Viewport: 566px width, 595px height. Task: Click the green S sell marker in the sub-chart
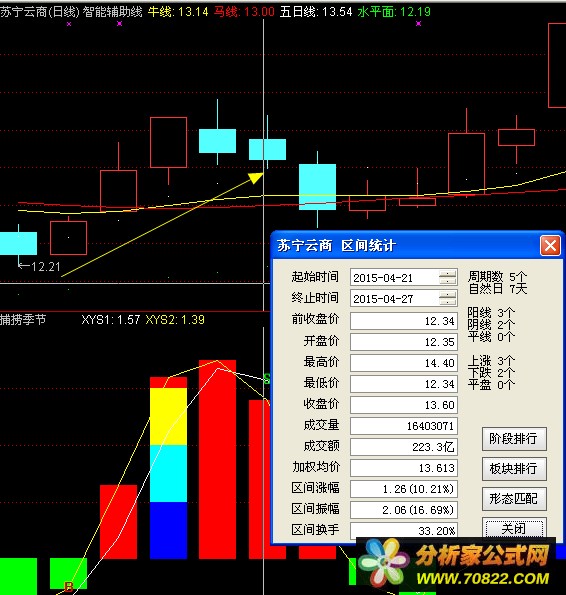click(267, 378)
